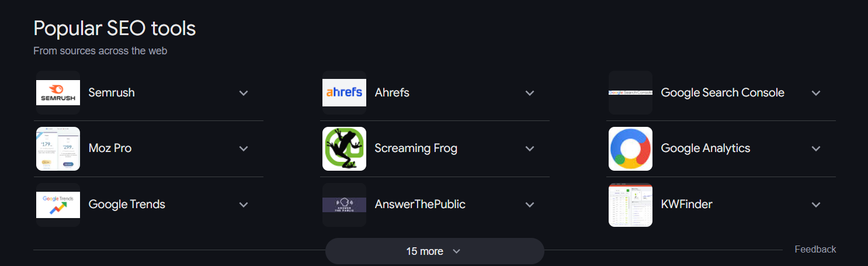The height and width of the screenshot is (266, 868).
Task: Expand the Google Search Console chevron
Action: [x=816, y=93]
